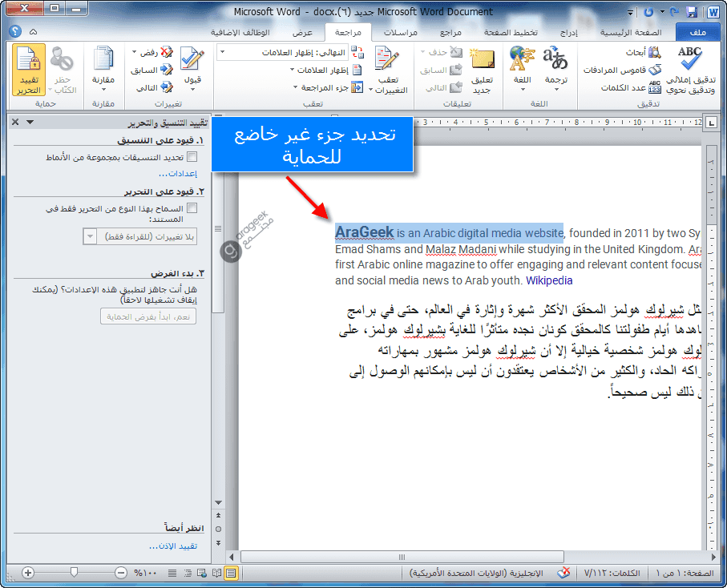
Task: Adjust the zoom slider in status bar
Action: 74,573
